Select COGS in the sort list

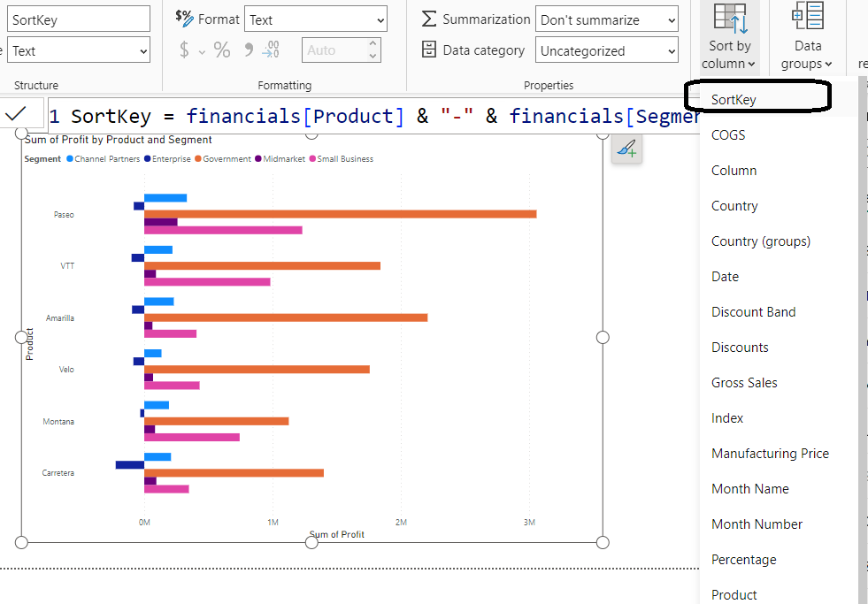778,135
